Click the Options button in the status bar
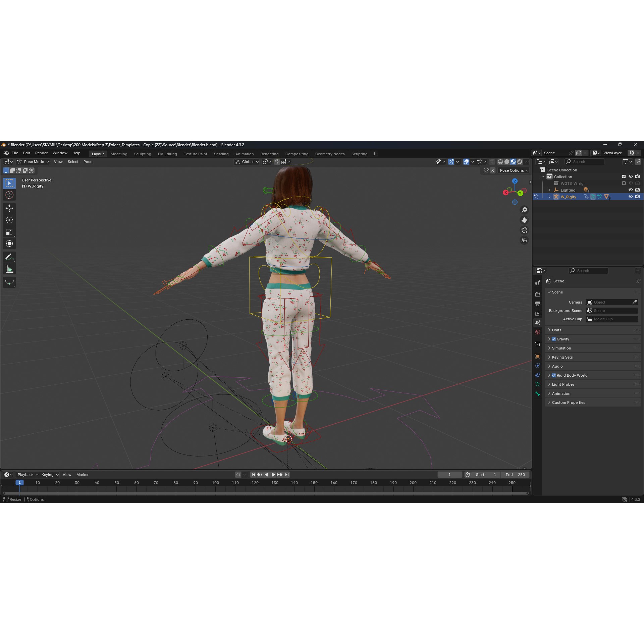Screen dimensions: 644x644 coord(36,499)
